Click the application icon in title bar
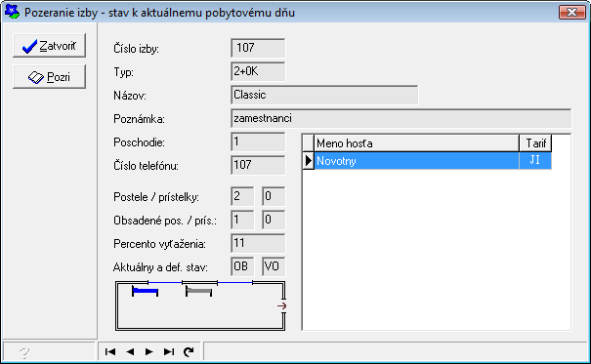The image size is (591, 364). pos(12,12)
